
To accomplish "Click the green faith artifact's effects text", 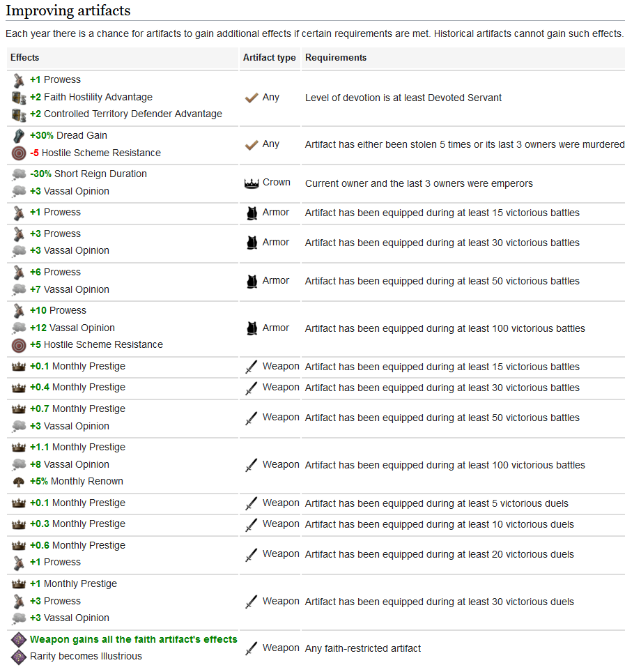I will click(x=133, y=639).
